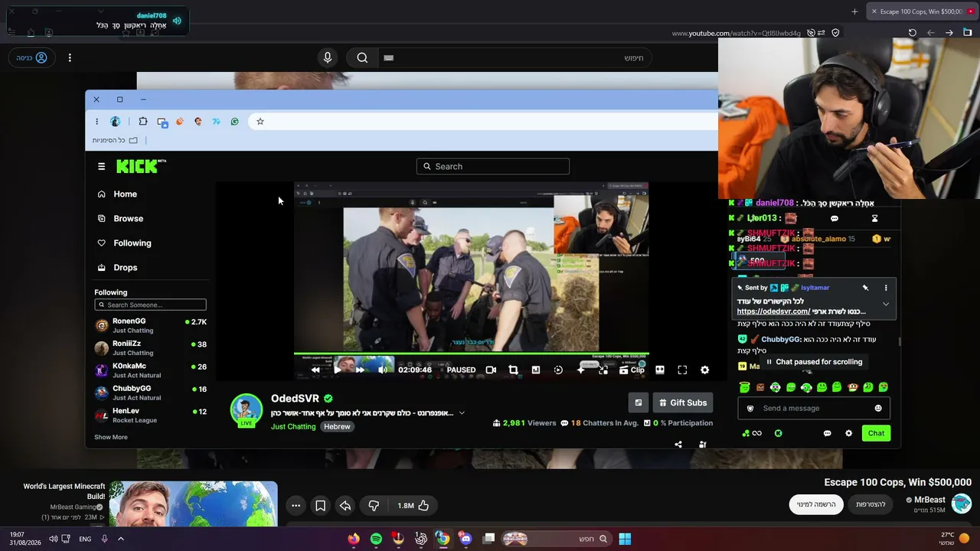Like the MrBeast video showing 1.8M

coord(413,505)
